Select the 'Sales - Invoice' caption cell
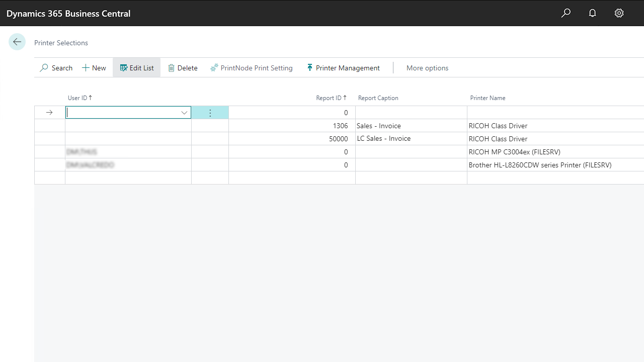644x362 pixels. coord(411,126)
